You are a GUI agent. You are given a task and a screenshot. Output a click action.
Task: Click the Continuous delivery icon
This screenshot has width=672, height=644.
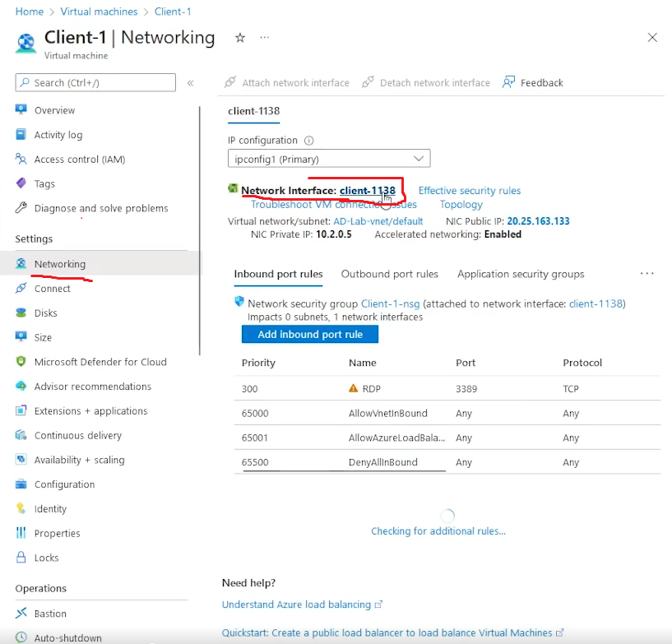click(x=21, y=434)
